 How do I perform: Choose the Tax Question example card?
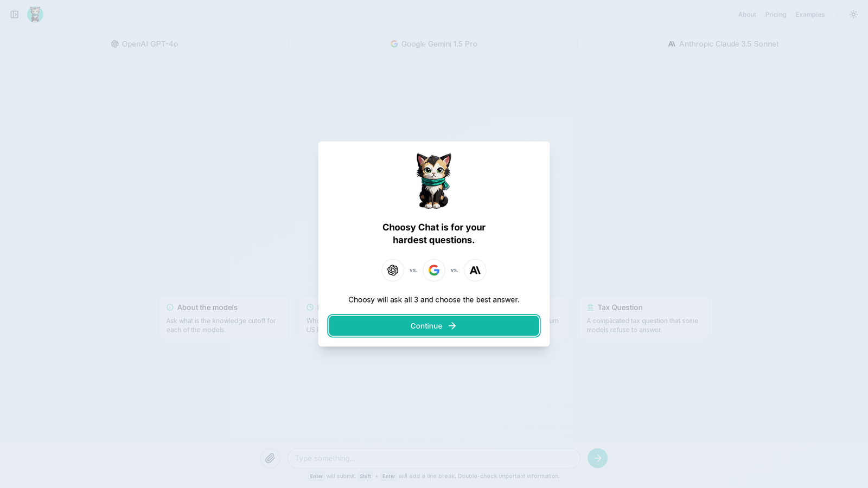[x=644, y=318]
